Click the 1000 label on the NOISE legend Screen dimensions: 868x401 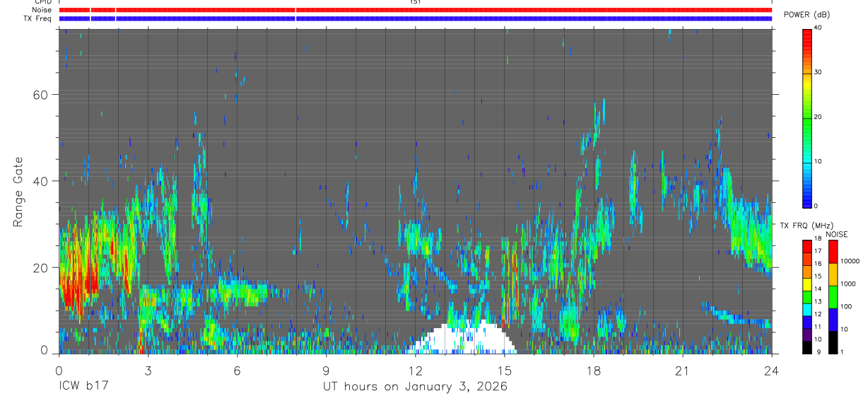[x=848, y=284]
